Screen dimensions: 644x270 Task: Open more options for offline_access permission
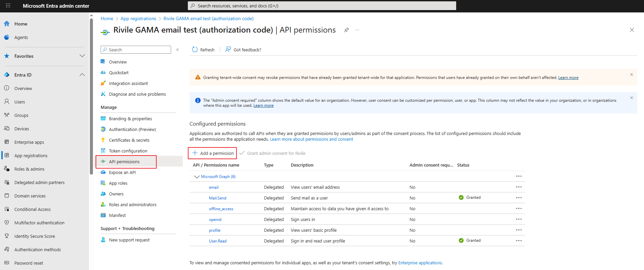click(519, 209)
